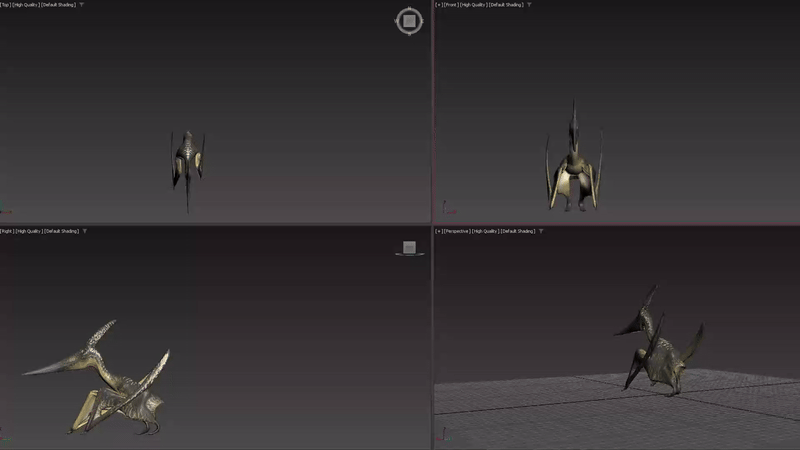The height and width of the screenshot is (450, 800).
Task: Click the filter icon in Top viewport
Action: (x=82, y=5)
